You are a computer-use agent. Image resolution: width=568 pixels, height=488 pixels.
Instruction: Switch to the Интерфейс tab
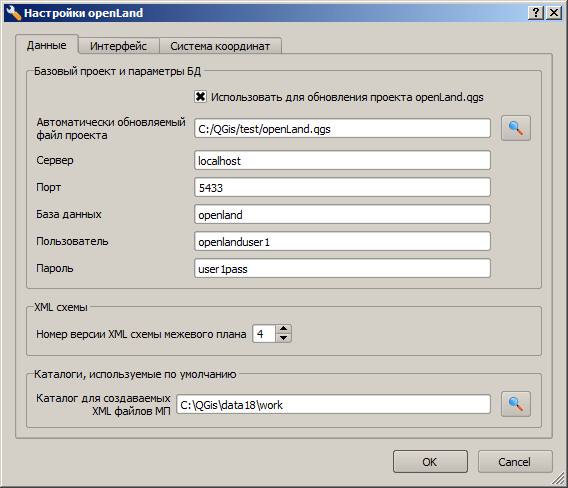(118, 46)
